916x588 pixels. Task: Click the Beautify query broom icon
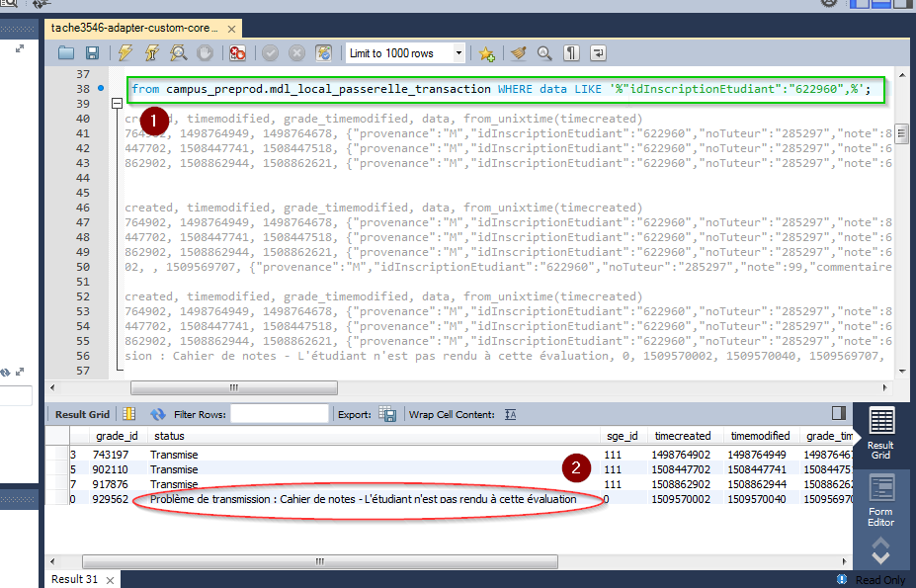coord(519,53)
